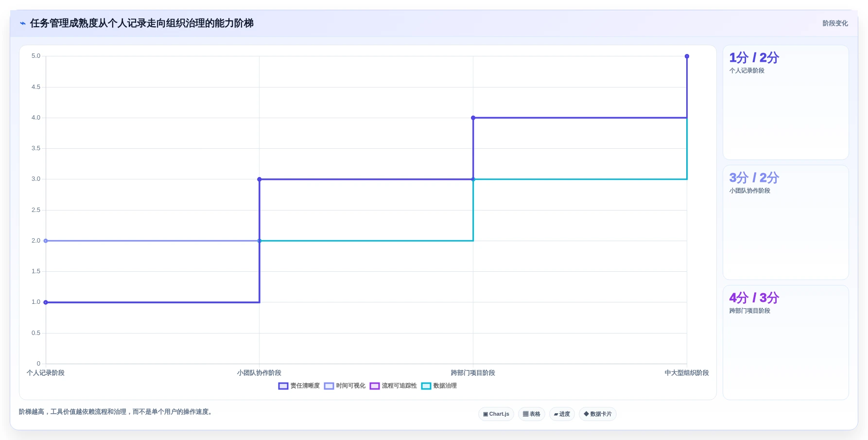Click the x-axis label 跨部门项目阶段
This screenshot has height=440, width=868.
[473, 373]
